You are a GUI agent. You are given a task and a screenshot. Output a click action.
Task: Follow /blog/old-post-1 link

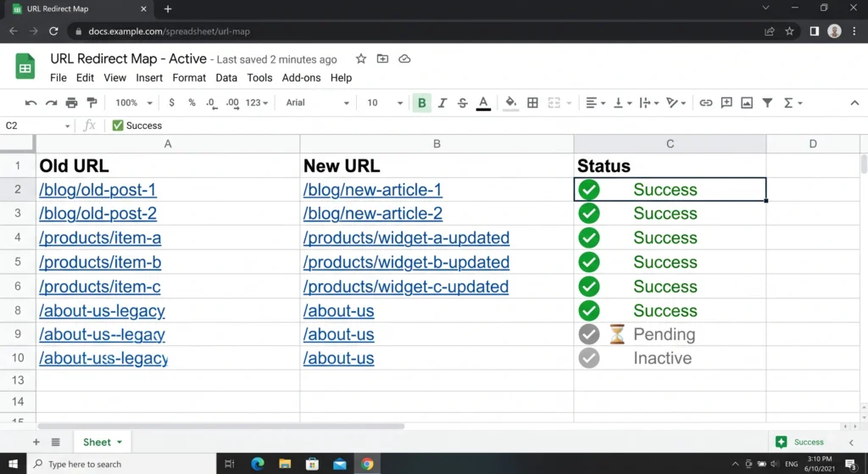point(97,189)
